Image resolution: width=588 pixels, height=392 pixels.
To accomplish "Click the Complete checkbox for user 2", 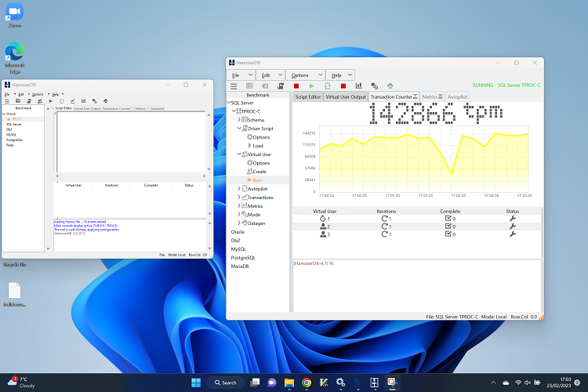I will coord(448,226).
